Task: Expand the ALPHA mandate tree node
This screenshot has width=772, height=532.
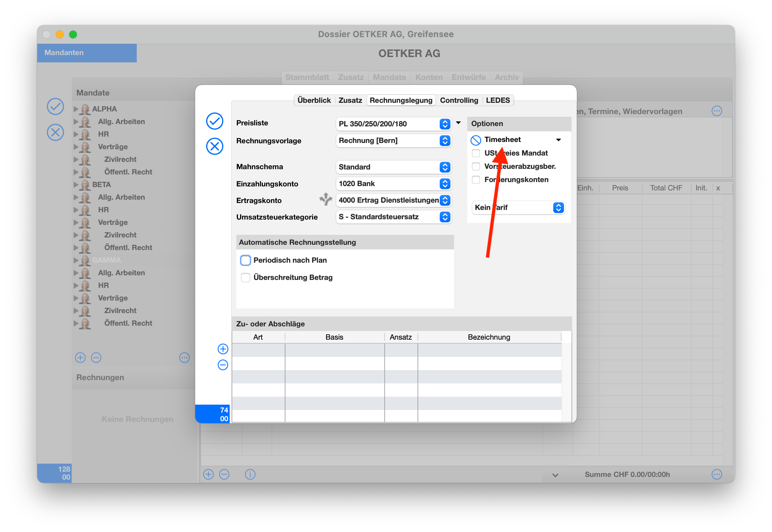Action: pyautogui.click(x=76, y=109)
